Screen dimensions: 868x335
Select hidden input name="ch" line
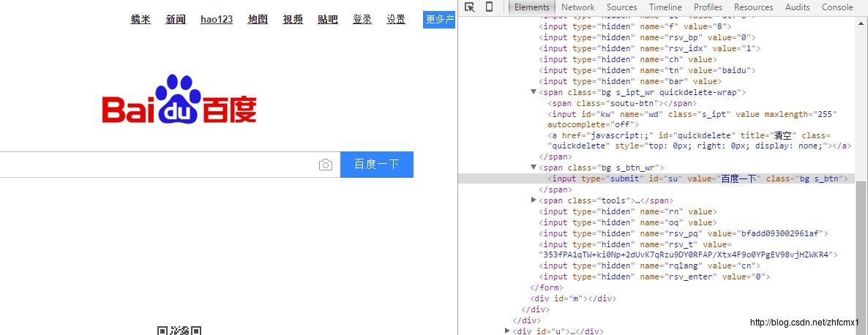[628, 59]
